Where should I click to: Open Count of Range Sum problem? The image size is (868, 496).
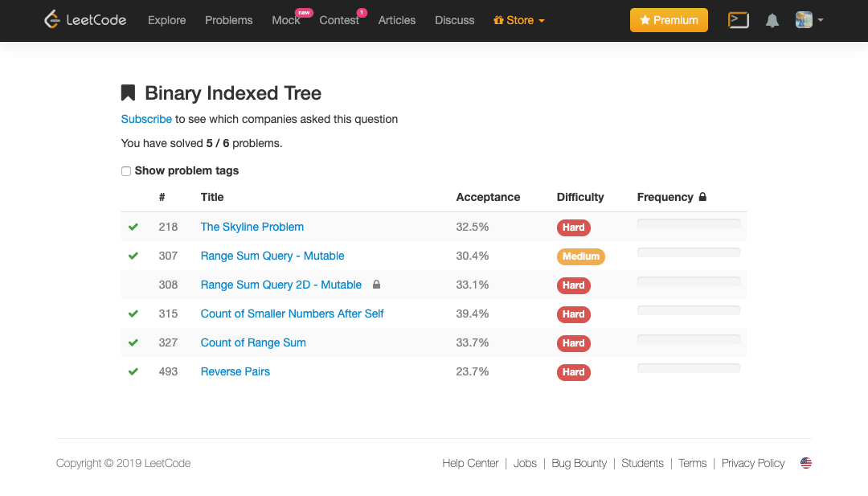(253, 342)
